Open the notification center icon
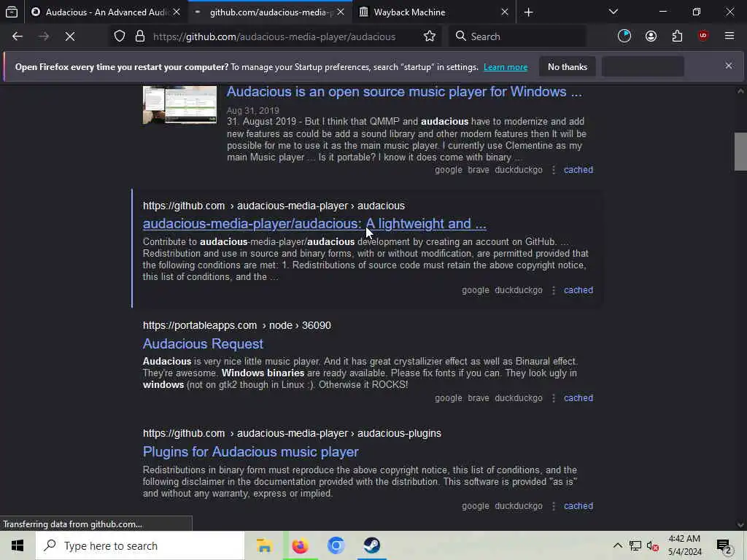Image resolution: width=747 pixels, height=560 pixels. pyautogui.click(x=724, y=546)
